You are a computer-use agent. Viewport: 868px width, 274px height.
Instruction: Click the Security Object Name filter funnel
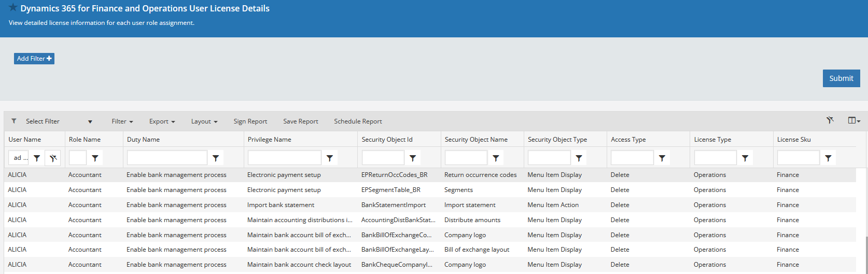496,158
